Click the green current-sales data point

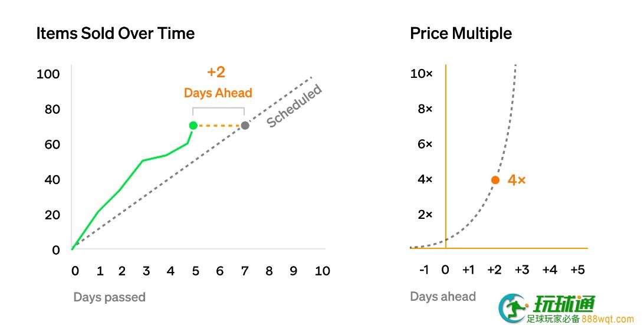193,125
